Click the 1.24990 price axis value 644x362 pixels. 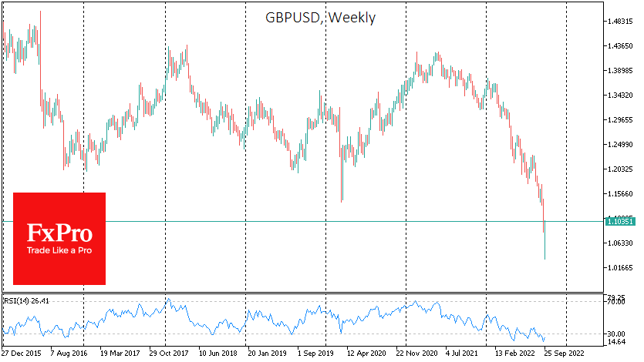pyautogui.click(x=620, y=144)
